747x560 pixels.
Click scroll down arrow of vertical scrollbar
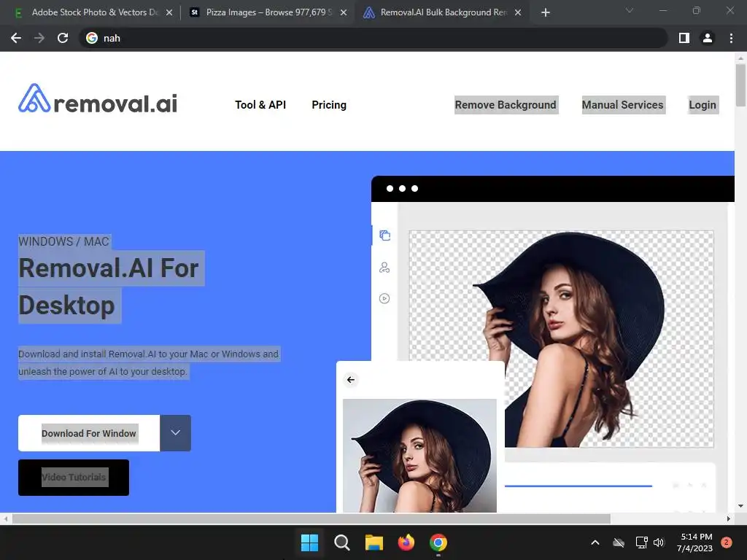(x=740, y=506)
